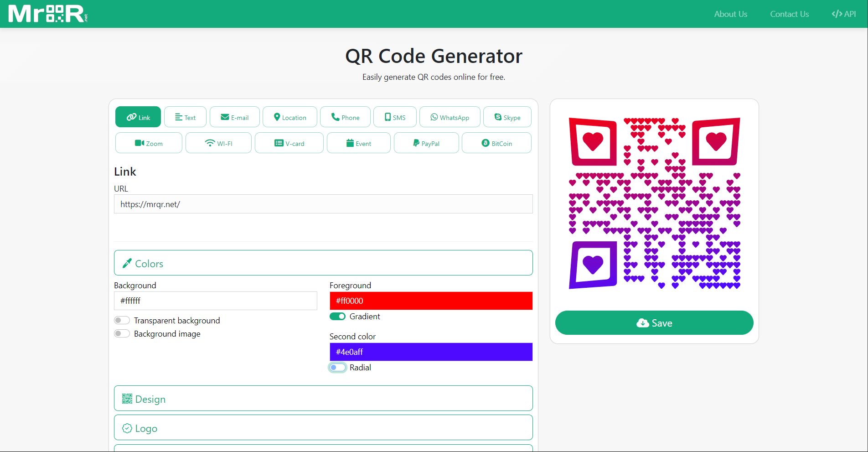Click the Zoom video camera icon

point(139,143)
